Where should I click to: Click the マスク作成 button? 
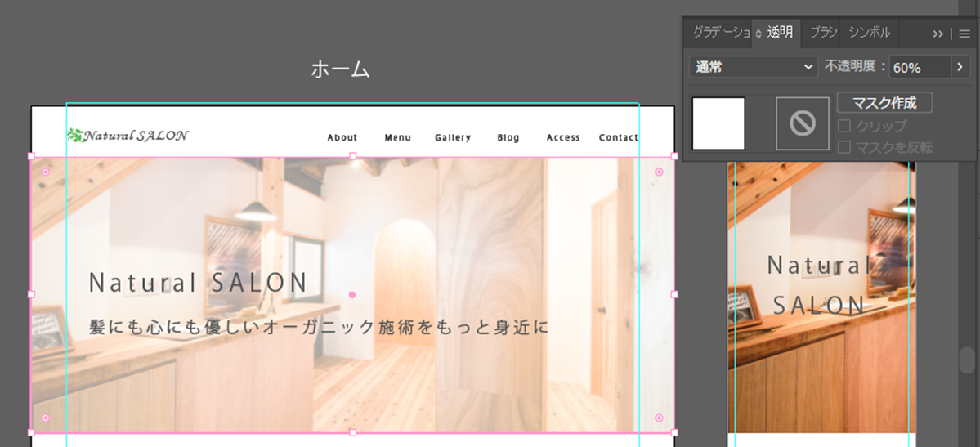884,102
